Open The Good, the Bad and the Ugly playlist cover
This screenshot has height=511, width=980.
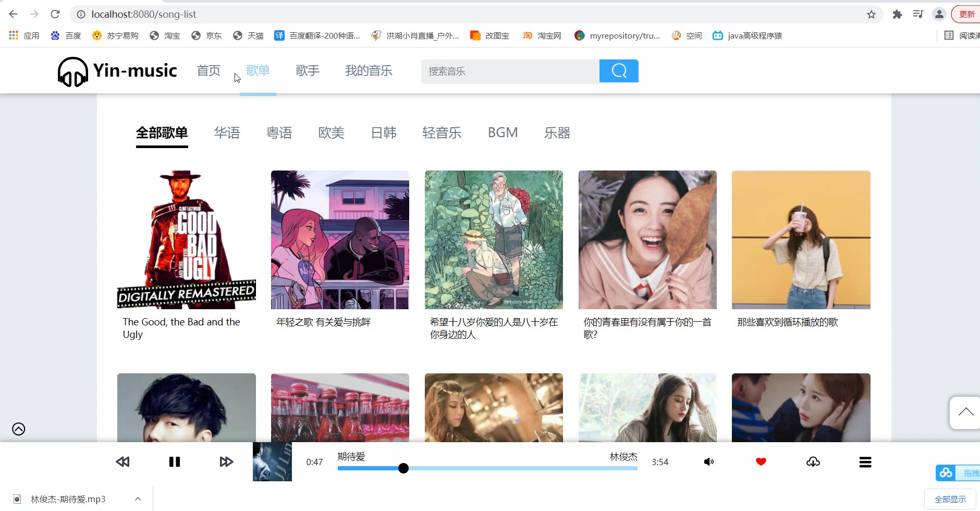point(187,240)
